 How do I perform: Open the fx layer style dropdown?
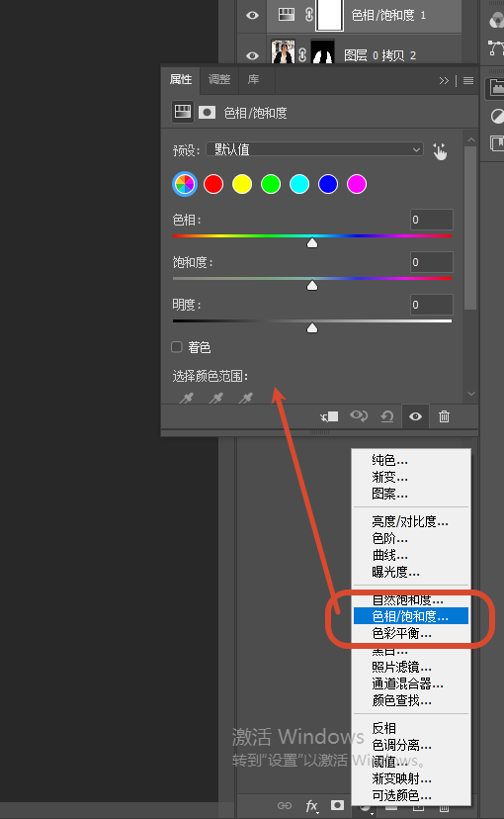[312, 806]
